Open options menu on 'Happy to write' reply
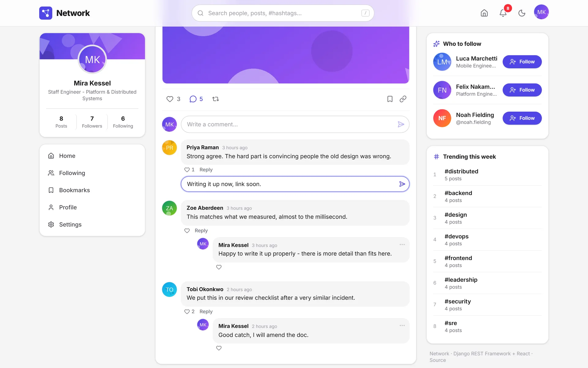The image size is (588, 368). pyautogui.click(x=402, y=244)
